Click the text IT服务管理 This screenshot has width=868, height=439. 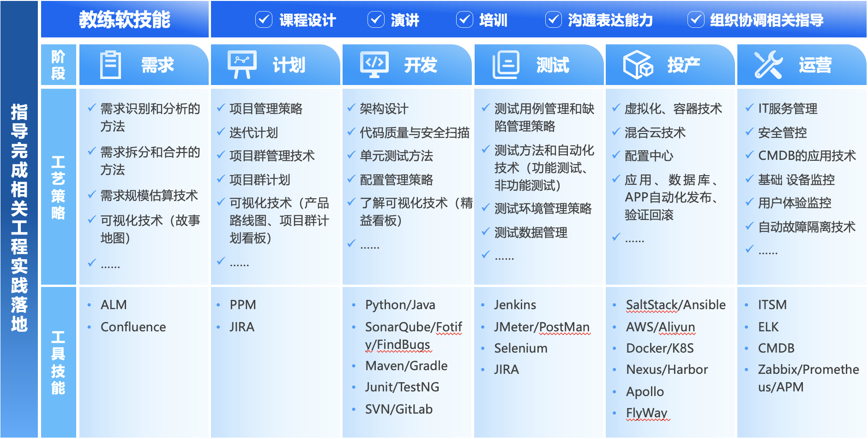coord(788,109)
